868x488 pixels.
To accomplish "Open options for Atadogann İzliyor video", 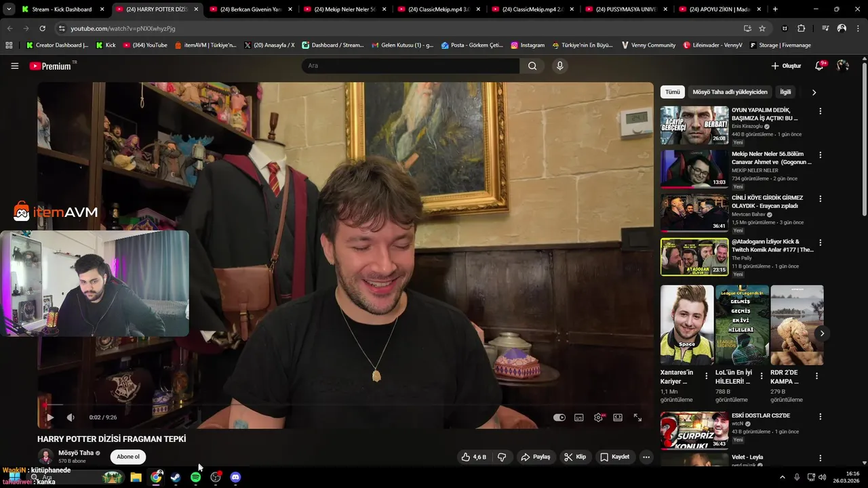I will click(x=820, y=243).
